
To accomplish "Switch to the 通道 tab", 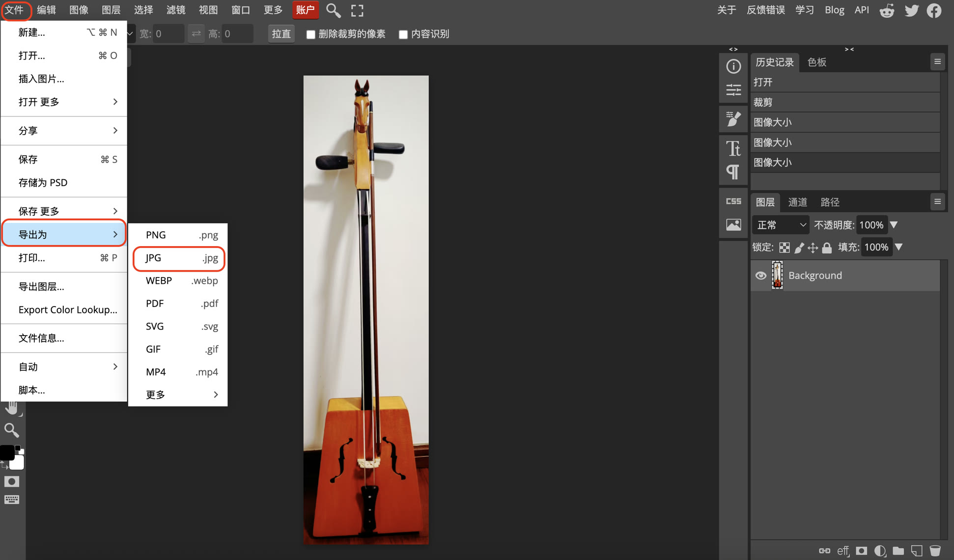I will 797,202.
